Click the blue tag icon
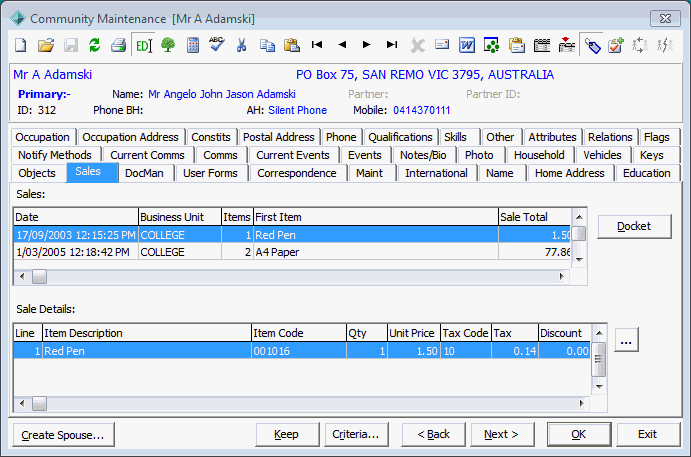Image resolution: width=691 pixels, height=457 pixels. point(592,45)
